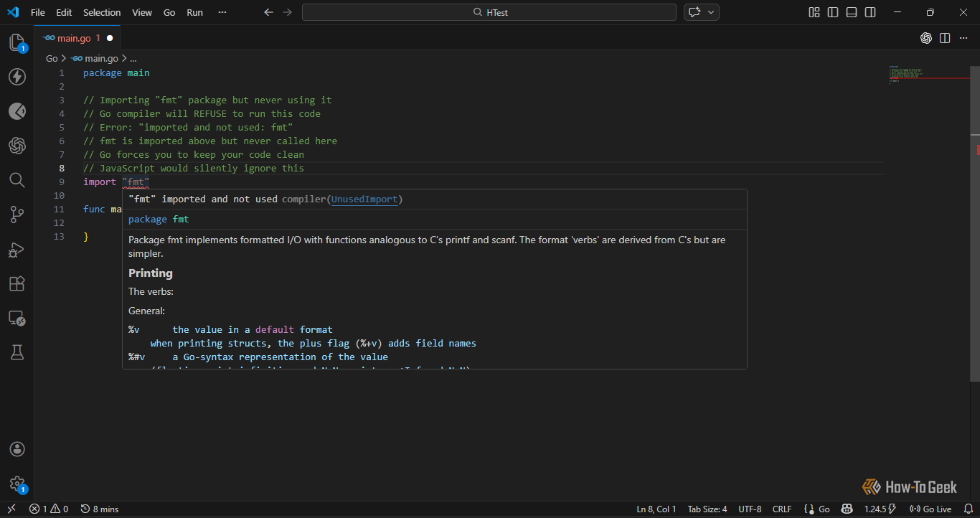Viewport: 980px width, 518px height.
Task: Click the import "fmt" string
Action: [x=136, y=182]
